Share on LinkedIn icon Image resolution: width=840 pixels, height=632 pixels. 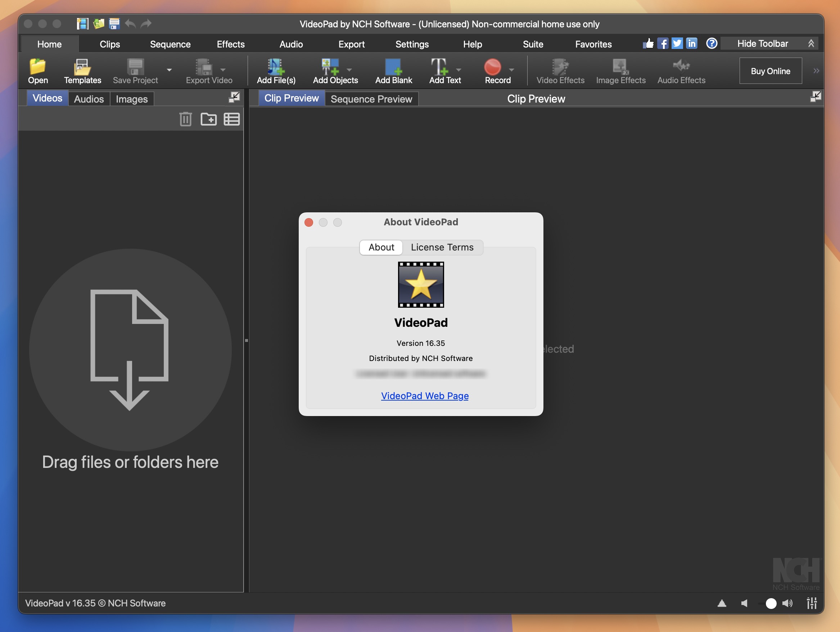(x=692, y=43)
